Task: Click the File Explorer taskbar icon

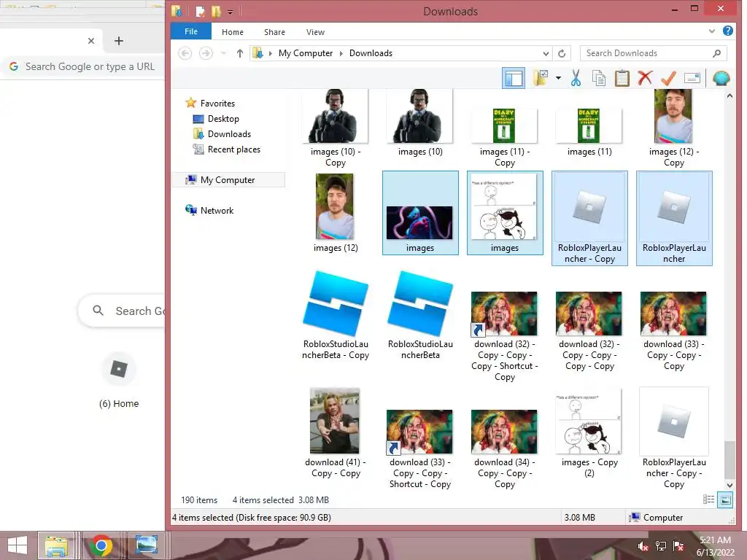Action: point(56,545)
